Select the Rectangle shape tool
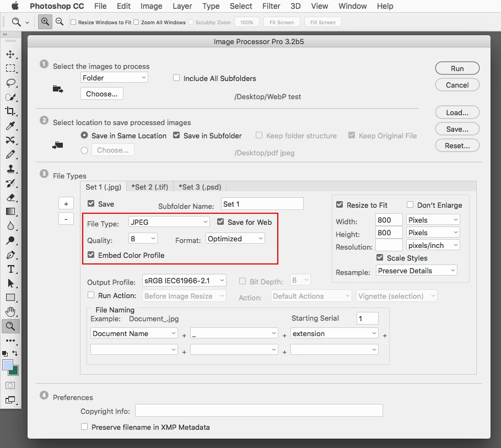 pos(10,298)
